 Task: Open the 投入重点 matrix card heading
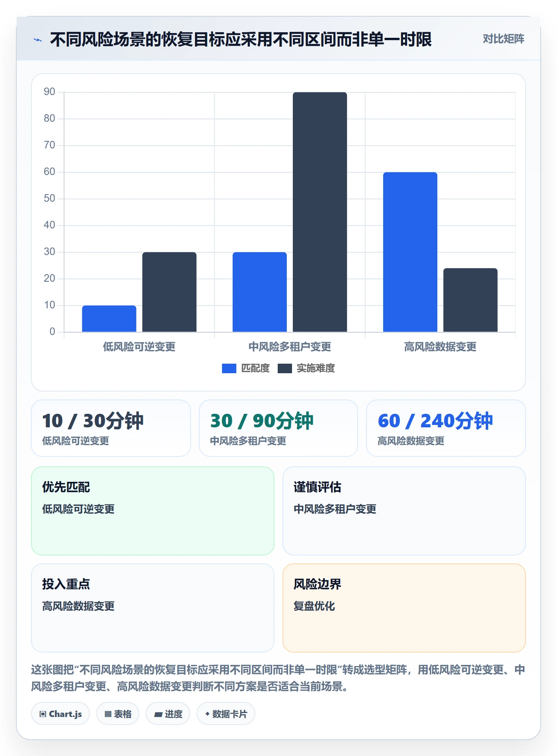click(x=66, y=584)
